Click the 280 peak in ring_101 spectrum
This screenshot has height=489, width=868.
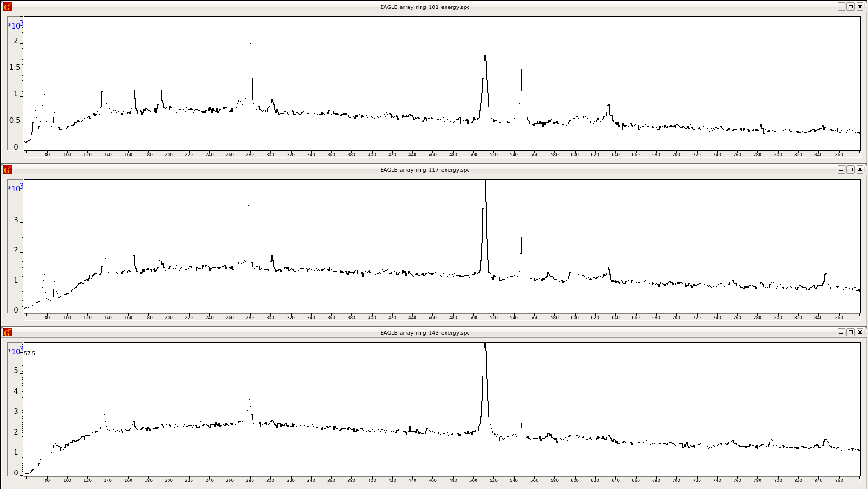pos(249,21)
